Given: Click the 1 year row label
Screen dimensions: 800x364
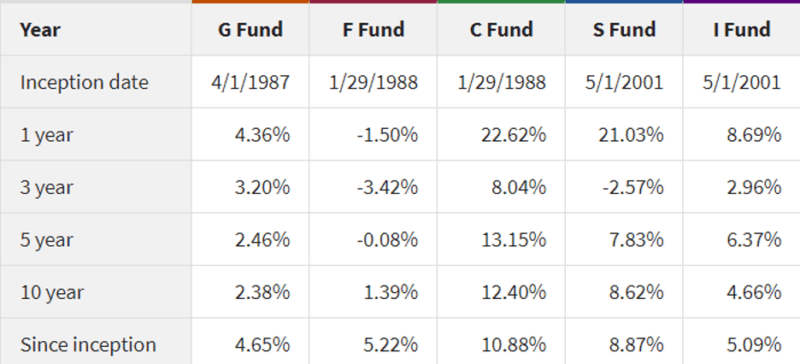Looking at the screenshot, I should coord(46,135).
